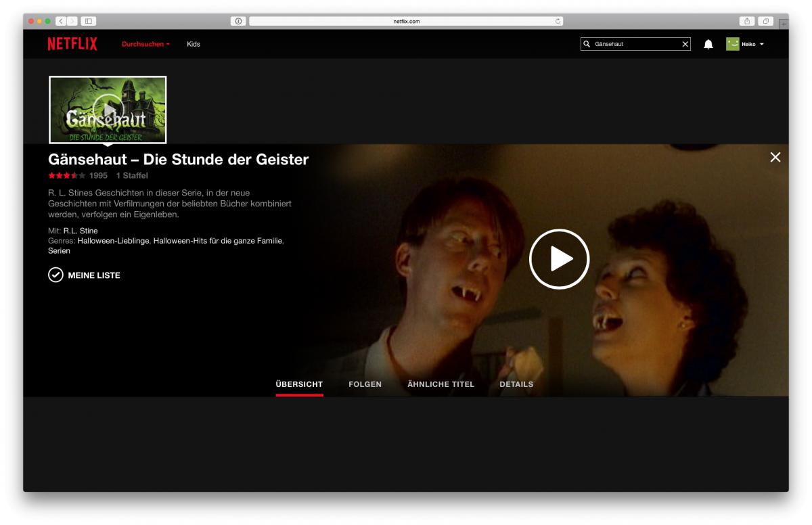Switch to the Ähnliche Titel tab

441,384
